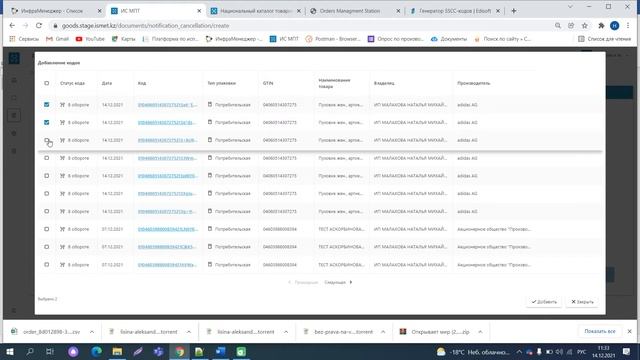640x360 pixels.
Task: Open the notification center icon
Action: tap(627, 351)
